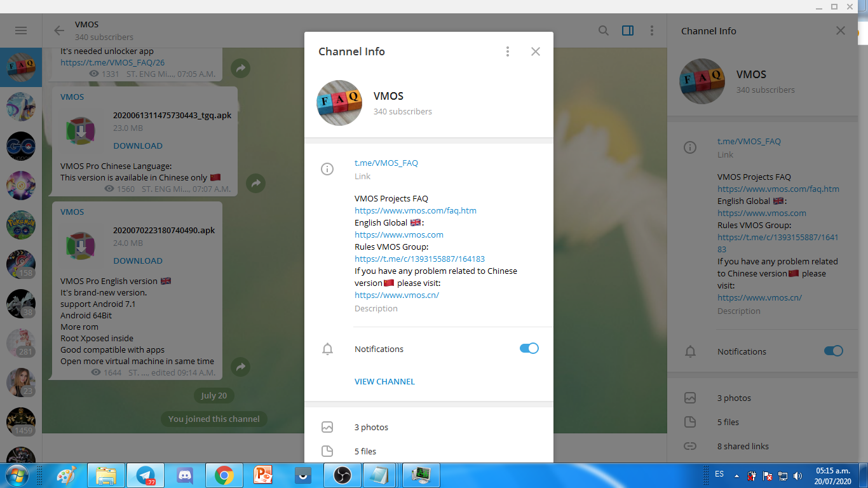
Task: Open the Windows Start menu
Action: coord(16,475)
